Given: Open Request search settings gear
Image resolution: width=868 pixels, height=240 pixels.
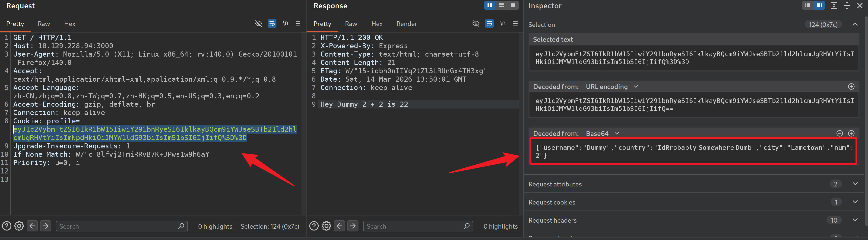Looking at the screenshot, I should [x=19, y=226].
